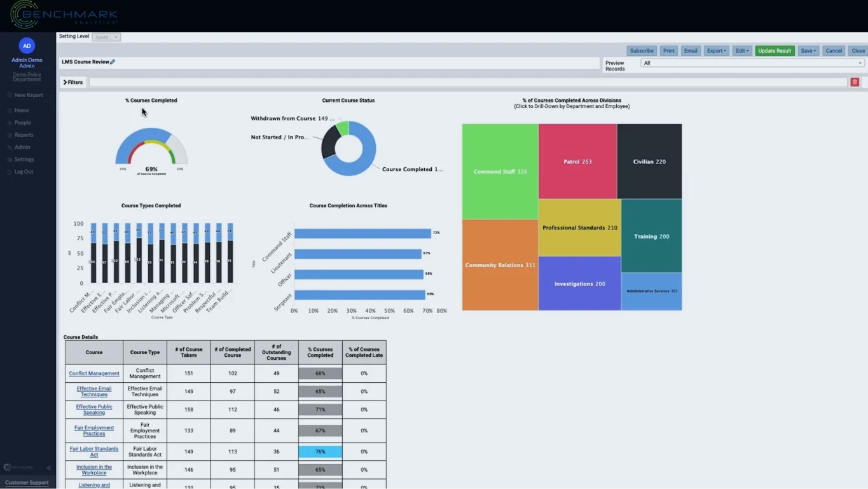Click the AD admin avatar icon
868x489 pixels.
click(27, 46)
